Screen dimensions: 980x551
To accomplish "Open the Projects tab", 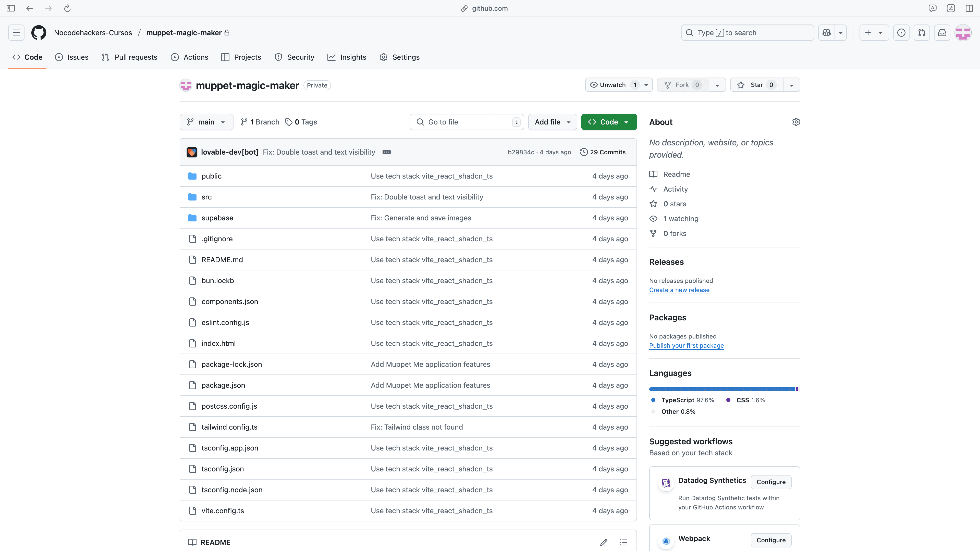I will 241,57.
